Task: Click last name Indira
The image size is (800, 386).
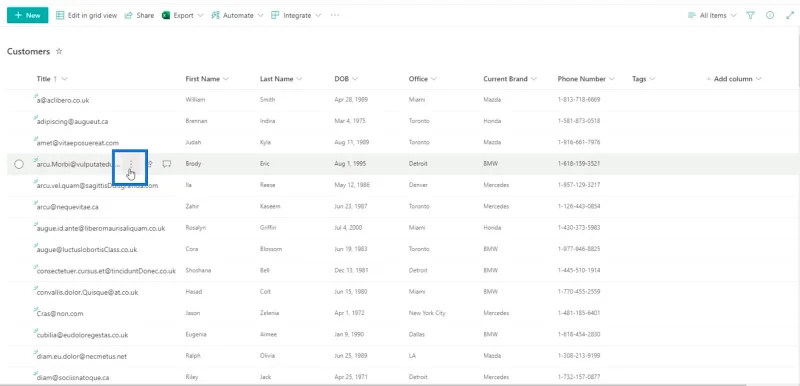Action: 267,121
